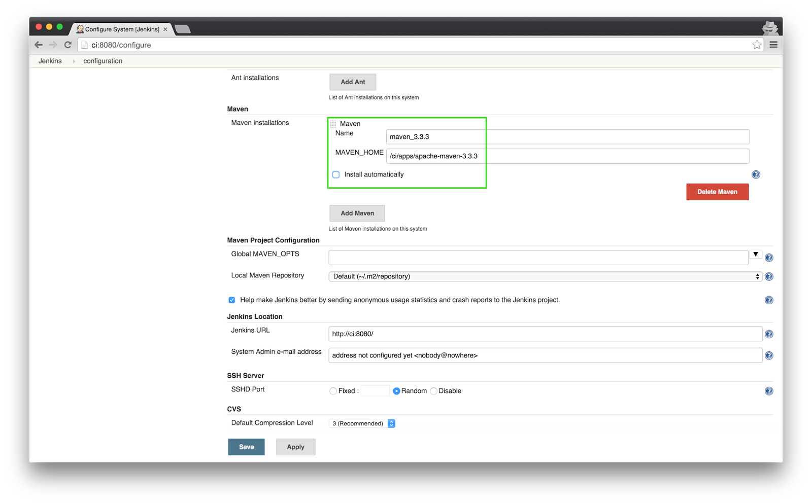The width and height of the screenshot is (812, 504).
Task: Click the 'SSH Server' section heading
Action: 246,376
